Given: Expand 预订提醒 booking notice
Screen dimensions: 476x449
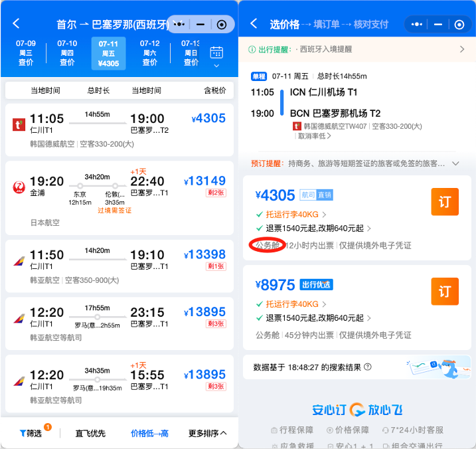Looking at the screenshot, I should (x=455, y=164).
